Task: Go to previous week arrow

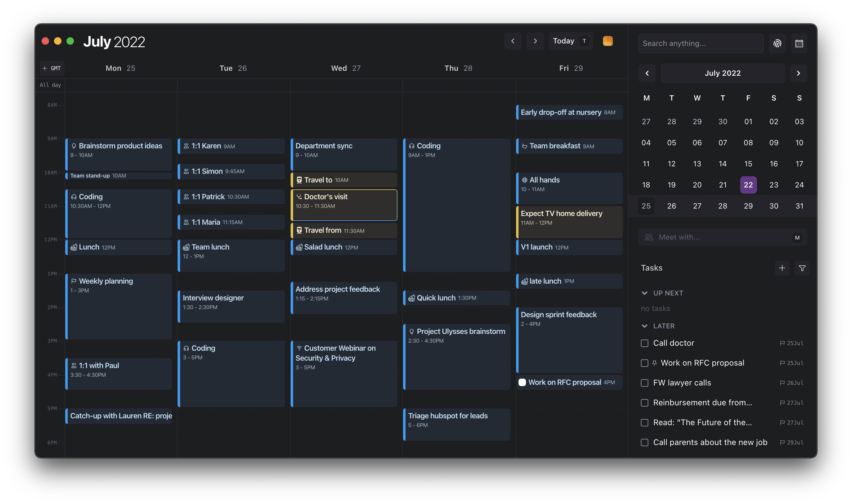Action: pyautogui.click(x=513, y=41)
